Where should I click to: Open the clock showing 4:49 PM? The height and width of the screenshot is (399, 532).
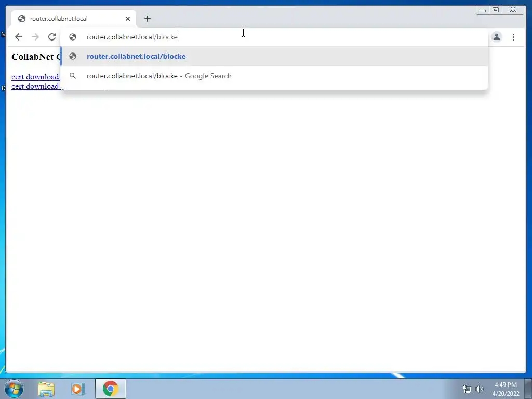click(506, 389)
